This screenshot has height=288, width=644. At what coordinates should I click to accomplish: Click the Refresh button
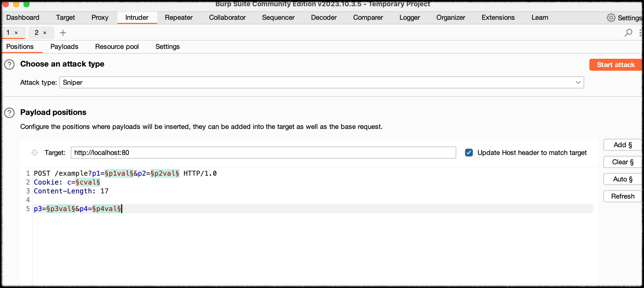[x=623, y=196]
